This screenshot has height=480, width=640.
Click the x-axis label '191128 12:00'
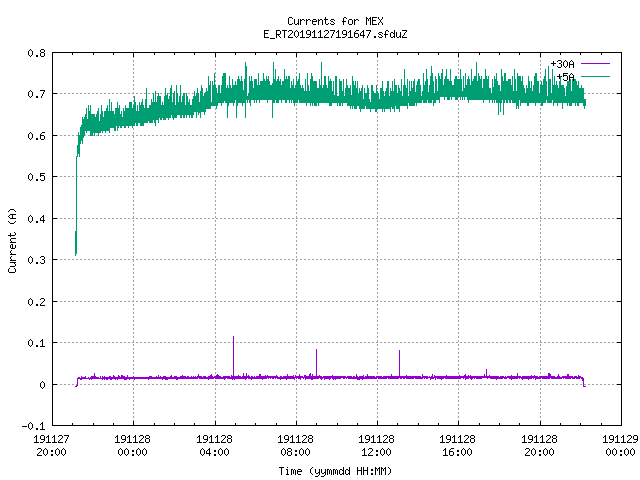point(376,446)
